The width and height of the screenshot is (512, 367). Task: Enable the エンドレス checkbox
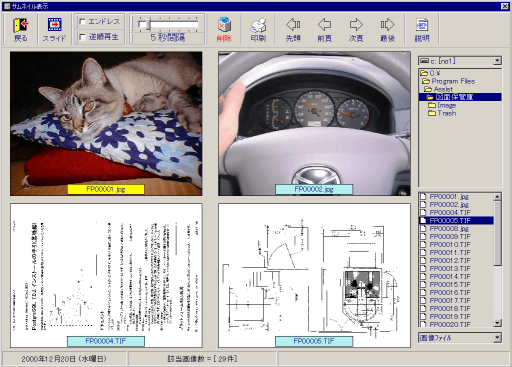[82, 22]
